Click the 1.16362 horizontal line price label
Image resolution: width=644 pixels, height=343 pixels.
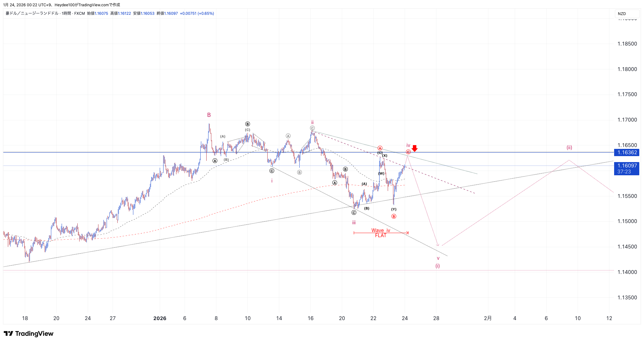click(x=626, y=152)
